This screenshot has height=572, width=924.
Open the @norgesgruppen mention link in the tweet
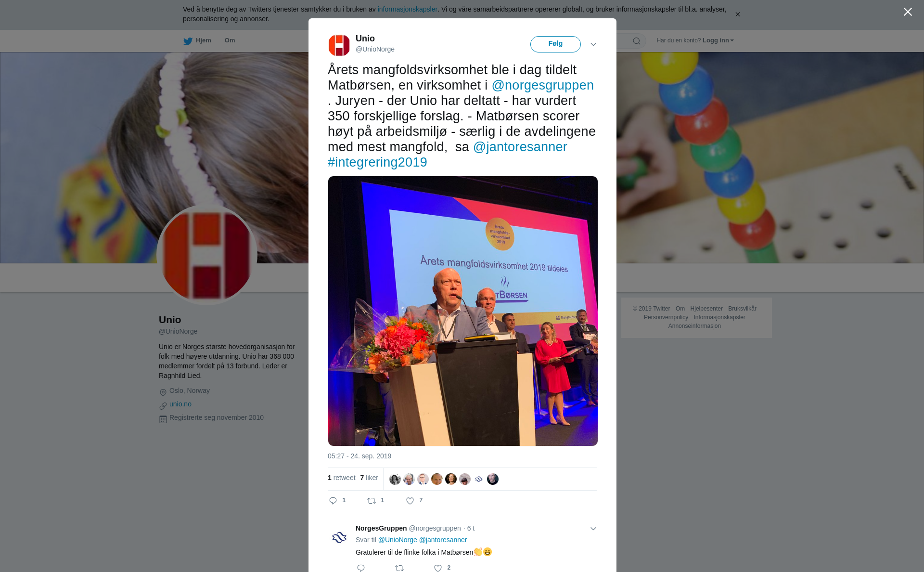pyautogui.click(x=542, y=85)
